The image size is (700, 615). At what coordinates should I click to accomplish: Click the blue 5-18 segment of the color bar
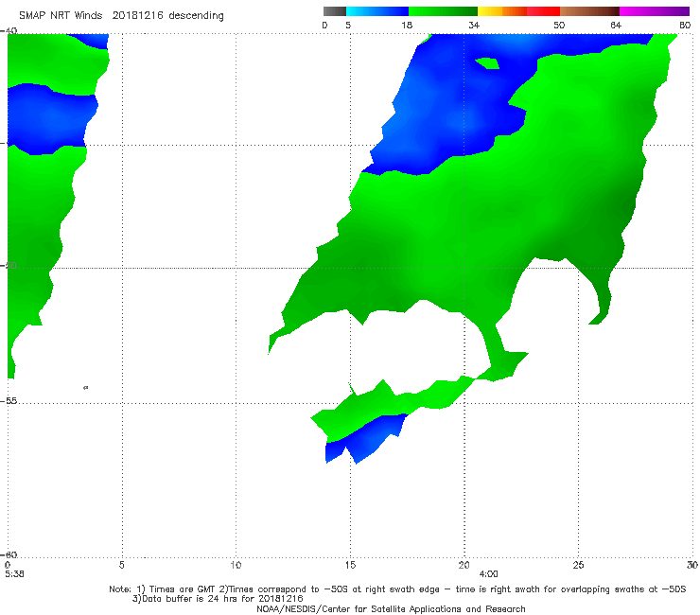(377, 11)
